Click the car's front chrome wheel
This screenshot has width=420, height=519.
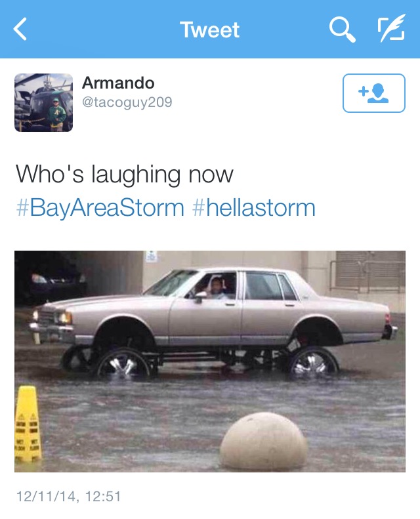[x=123, y=363]
